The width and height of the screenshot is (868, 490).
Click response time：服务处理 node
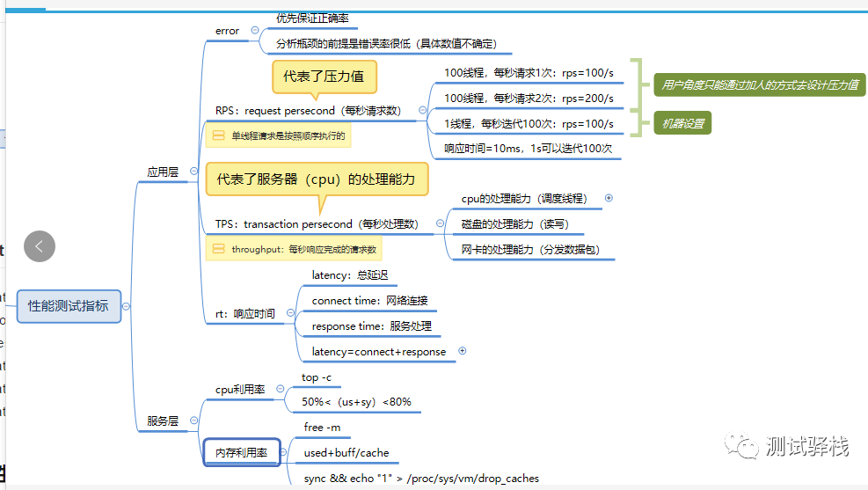click(371, 326)
